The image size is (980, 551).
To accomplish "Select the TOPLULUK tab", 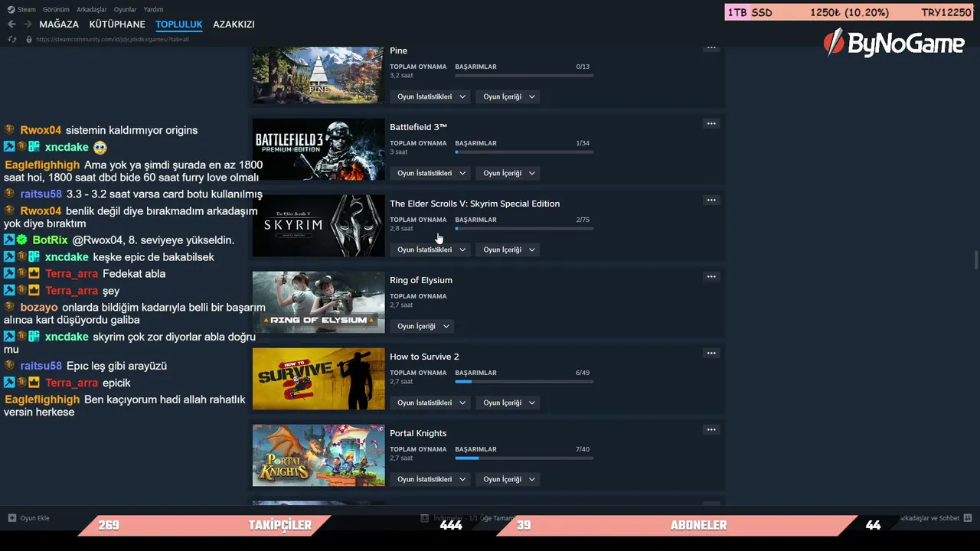I will pos(179,24).
